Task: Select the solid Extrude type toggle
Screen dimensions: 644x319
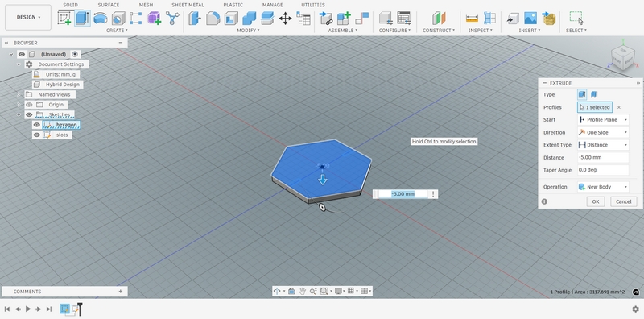Action: [581, 94]
